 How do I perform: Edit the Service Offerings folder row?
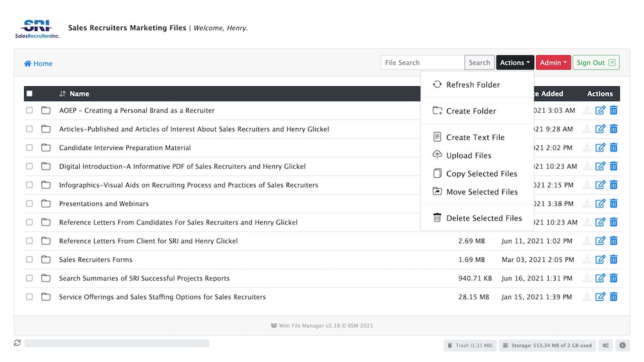point(600,297)
